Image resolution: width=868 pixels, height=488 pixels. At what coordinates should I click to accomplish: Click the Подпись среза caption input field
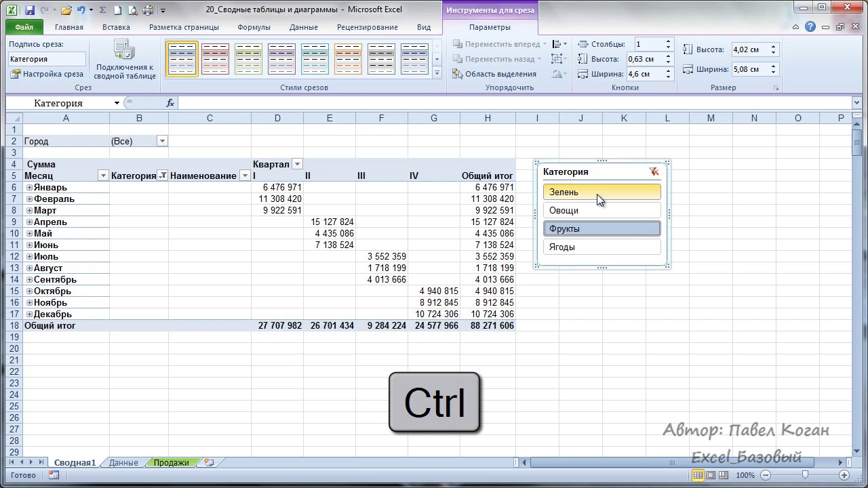(47, 59)
